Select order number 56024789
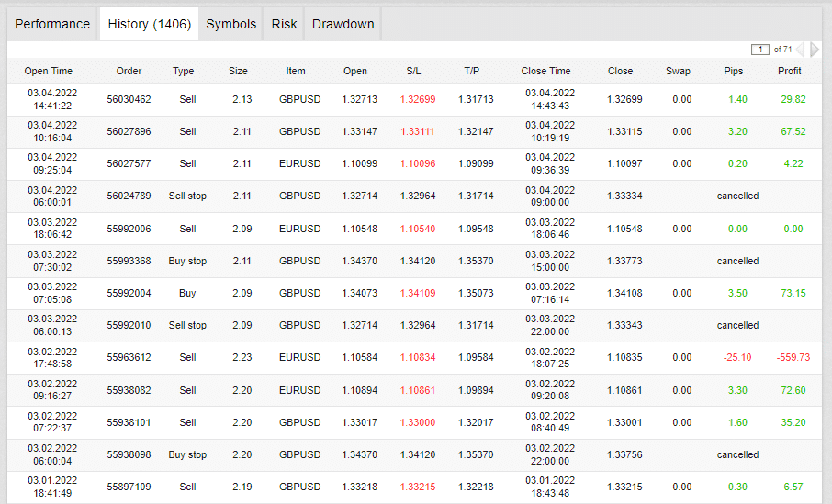 129,196
